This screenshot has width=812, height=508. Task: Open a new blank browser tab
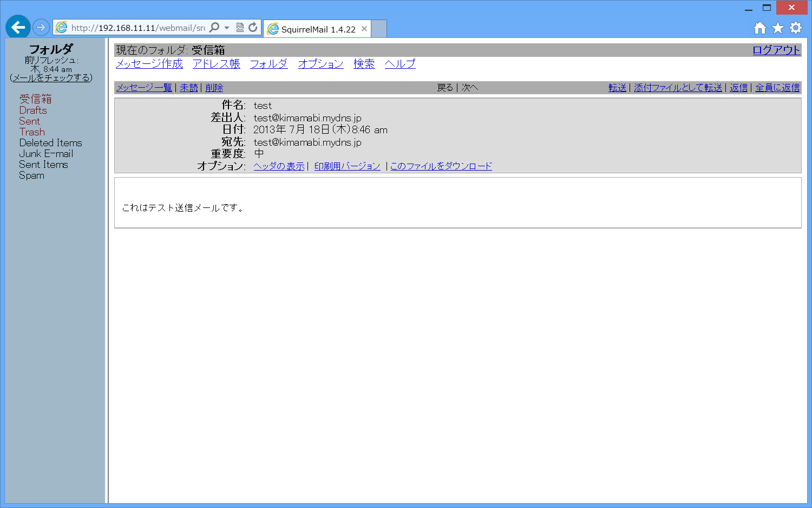click(x=379, y=29)
